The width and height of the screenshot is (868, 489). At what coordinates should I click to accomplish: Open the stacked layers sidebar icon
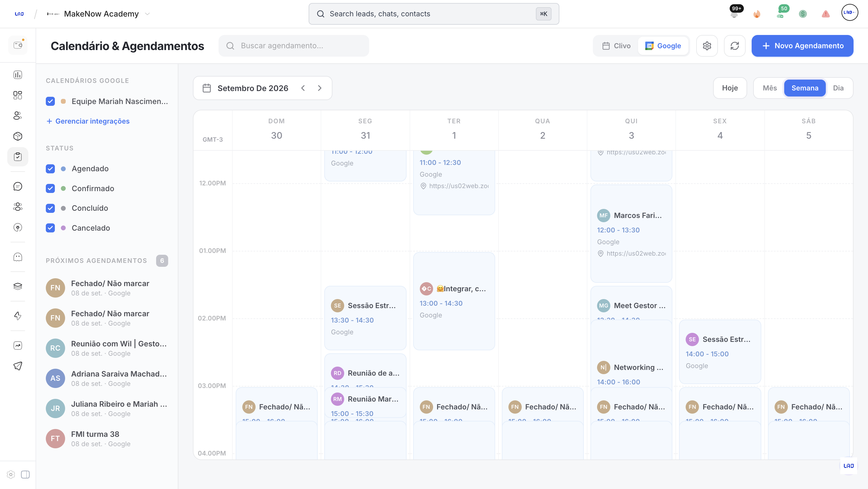click(x=18, y=286)
